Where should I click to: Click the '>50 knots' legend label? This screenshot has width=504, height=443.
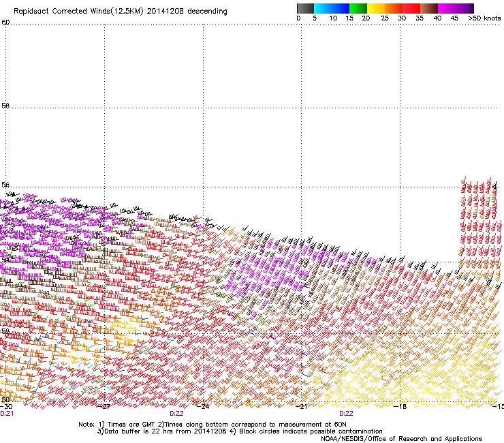point(484,18)
